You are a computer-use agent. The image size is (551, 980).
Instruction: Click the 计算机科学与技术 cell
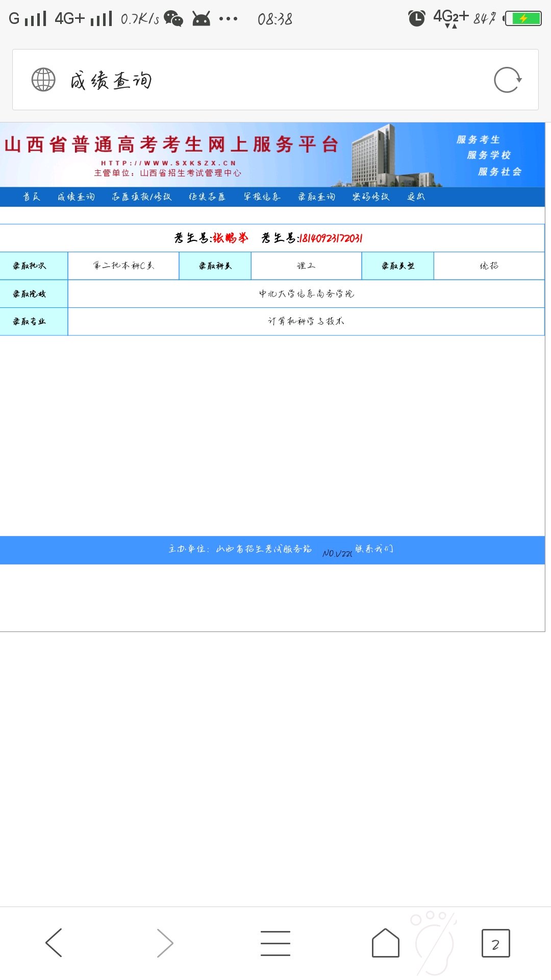pyautogui.click(x=306, y=321)
